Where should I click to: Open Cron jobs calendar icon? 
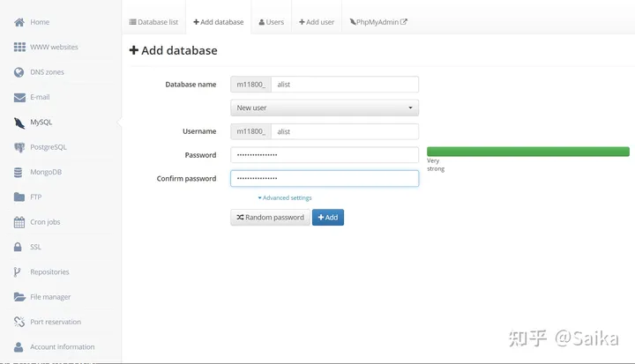pyautogui.click(x=19, y=222)
